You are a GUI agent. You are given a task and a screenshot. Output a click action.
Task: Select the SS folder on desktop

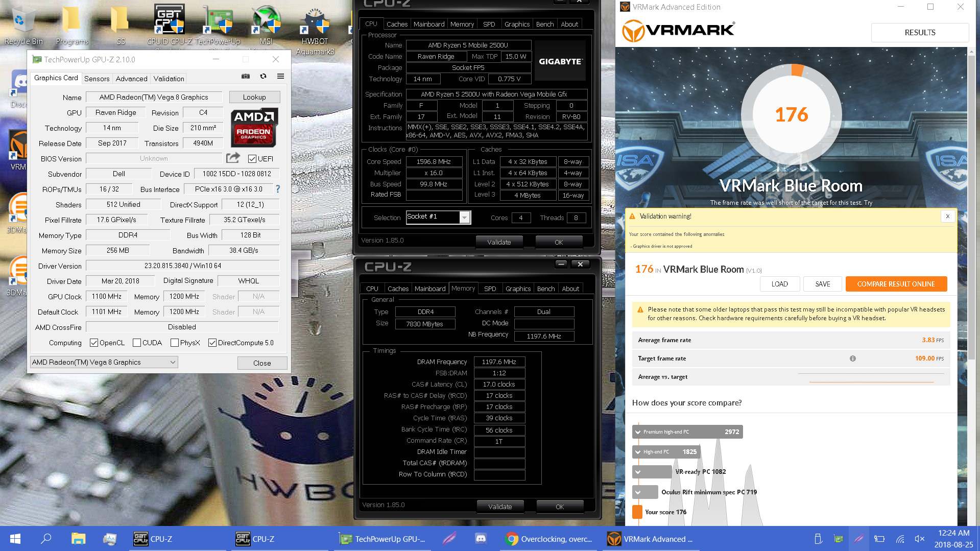[121, 26]
